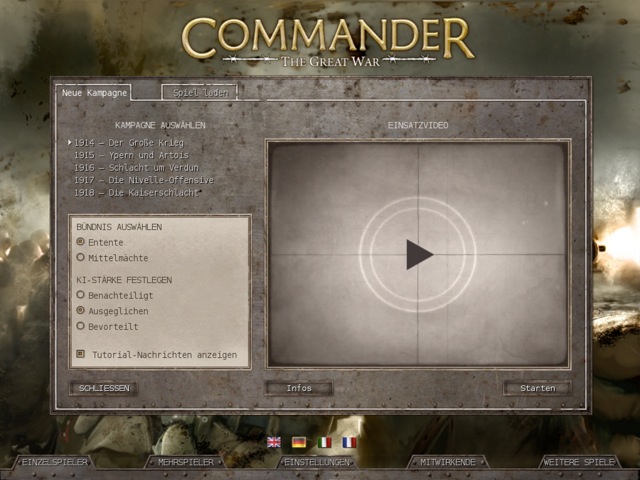This screenshot has width=640, height=480.
Task: Switch language to French flag
Action: coord(349,442)
